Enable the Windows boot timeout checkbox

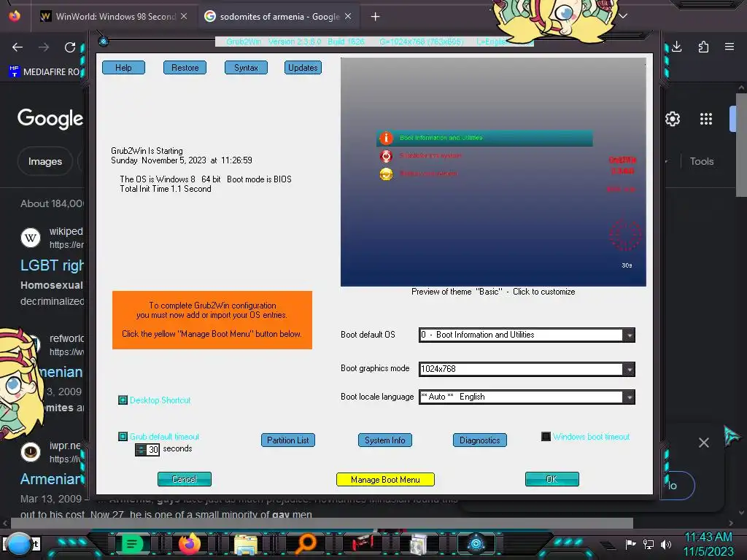546,436
